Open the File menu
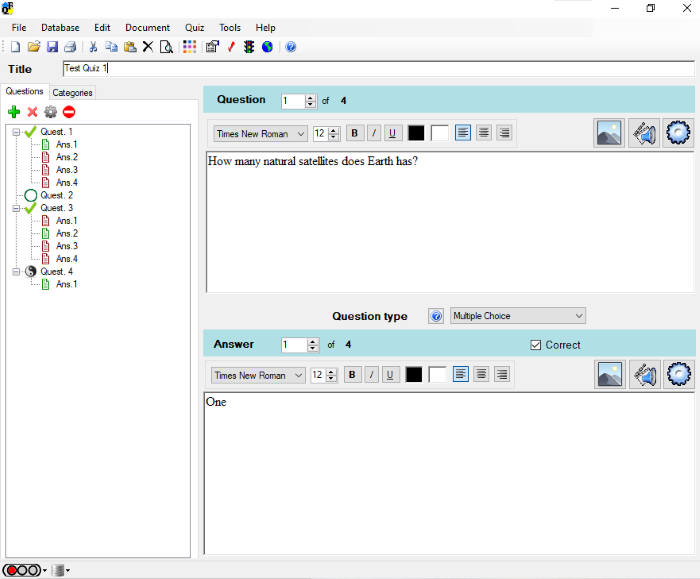 (x=19, y=28)
